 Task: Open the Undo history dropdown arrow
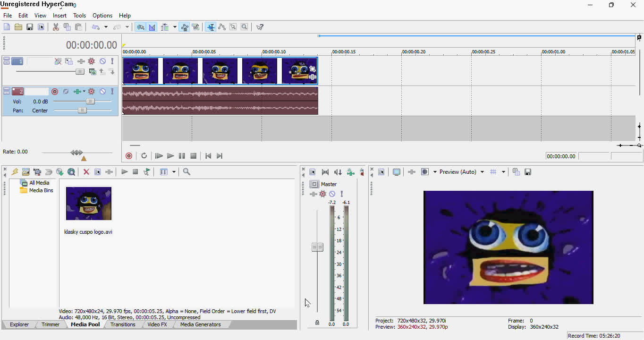(106, 27)
